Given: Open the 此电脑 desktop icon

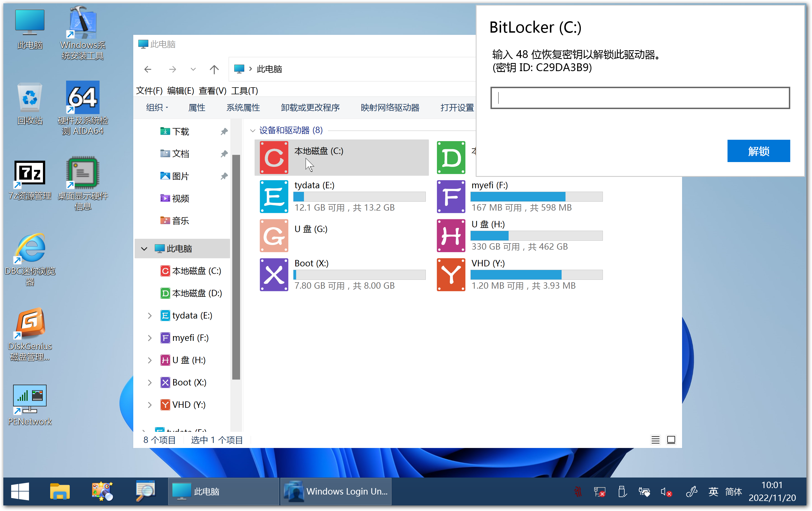Looking at the screenshot, I should tap(30, 30).
